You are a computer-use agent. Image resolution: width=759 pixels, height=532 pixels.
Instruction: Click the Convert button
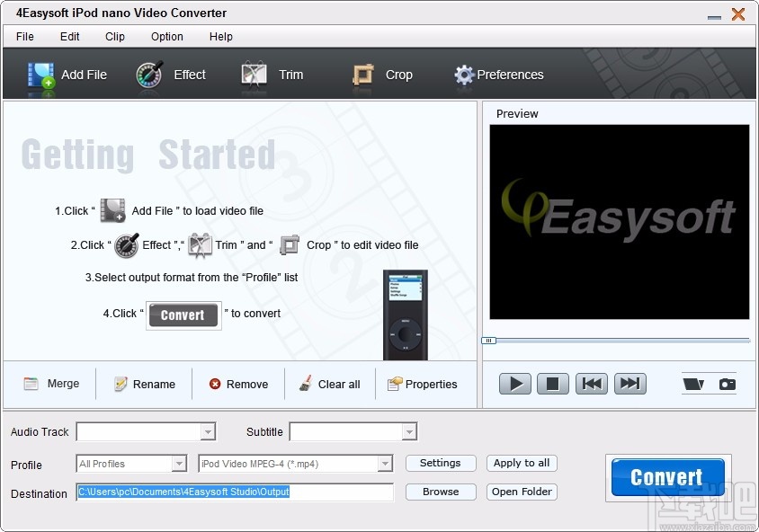pos(666,476)
